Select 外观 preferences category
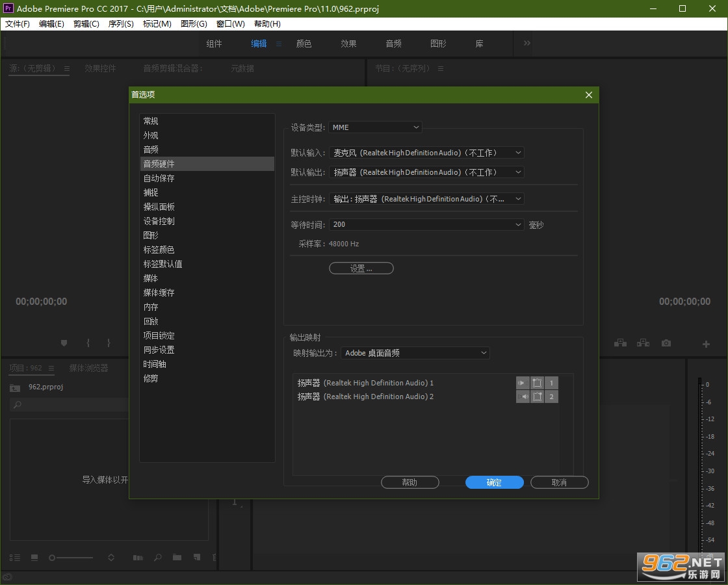This screenshot has height=585, width=728. (207, 136)
